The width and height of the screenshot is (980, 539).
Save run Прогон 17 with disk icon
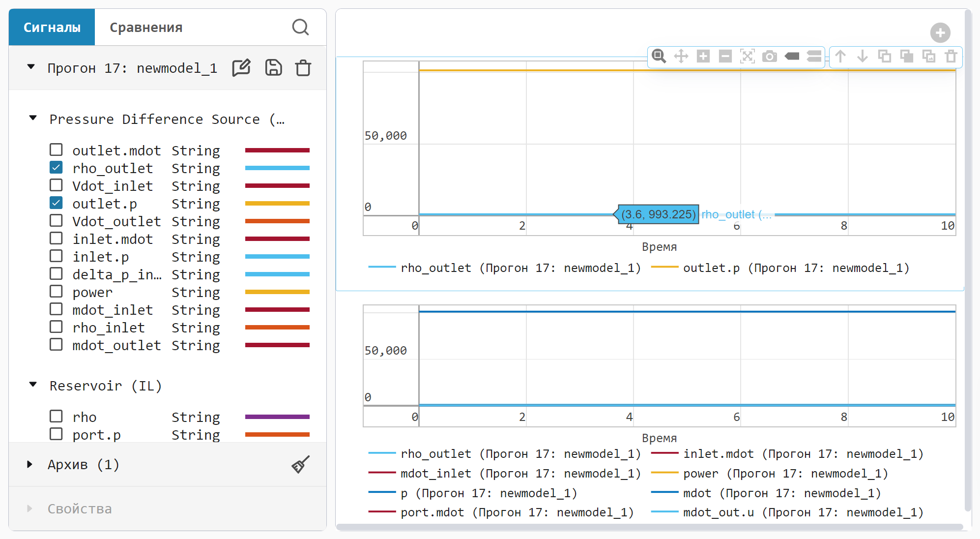[x=274, y=68]
